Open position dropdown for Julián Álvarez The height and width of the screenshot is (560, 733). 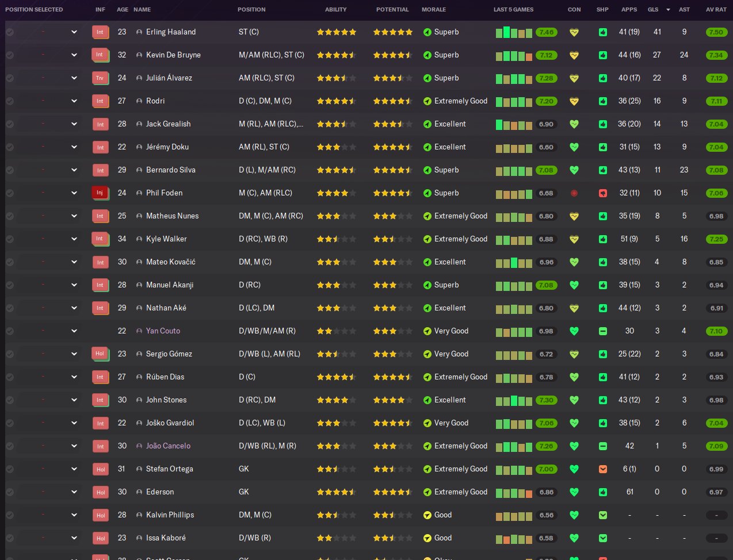click(74, 78)
